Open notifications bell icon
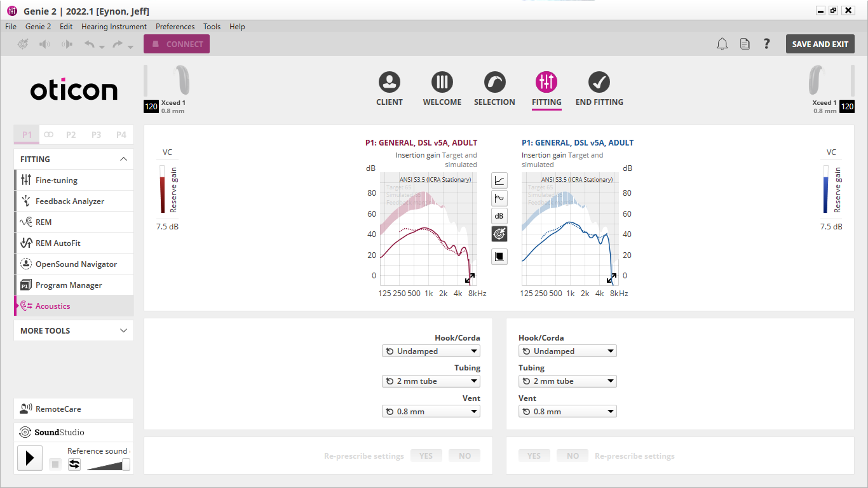This screenshot has width=868, height=488. pos(722,44)
